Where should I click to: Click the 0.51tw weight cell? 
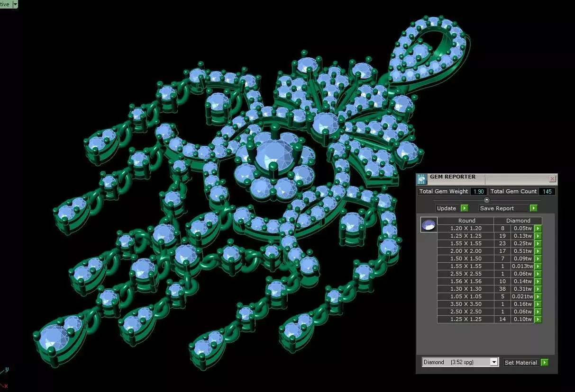(x=522, y=251)
